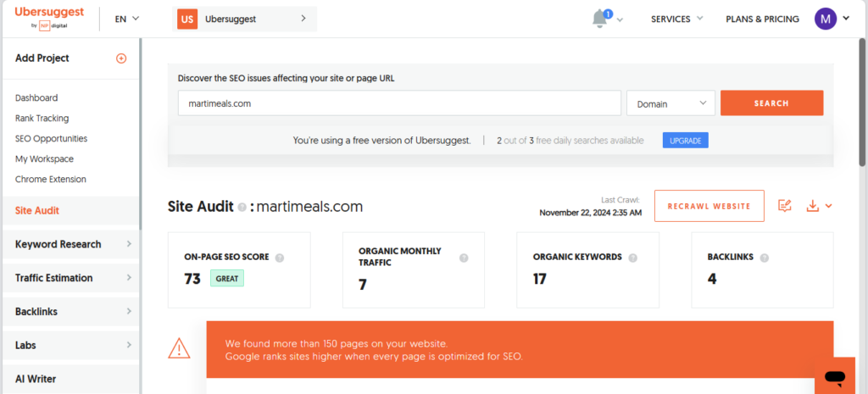The height and width of the screenshot is (394, 868).
Task: Open the account menu arrow
Action: pyautogui.click(x=846, y=19)
